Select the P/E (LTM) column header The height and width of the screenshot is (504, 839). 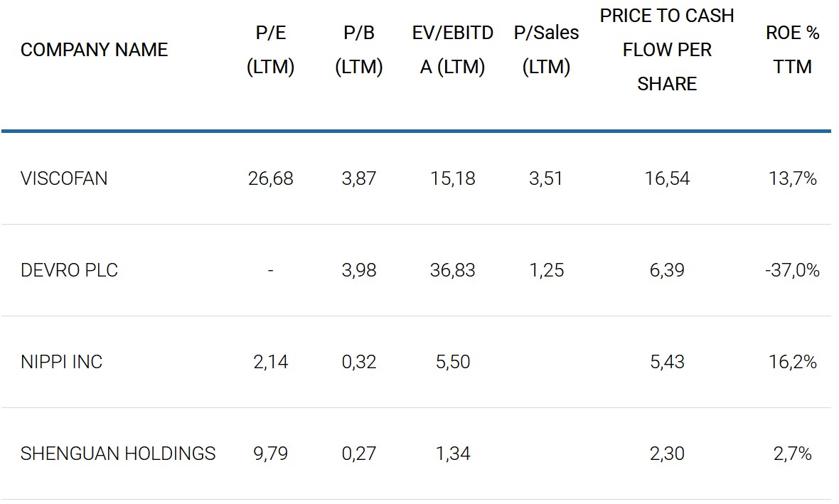coord(270,50)
